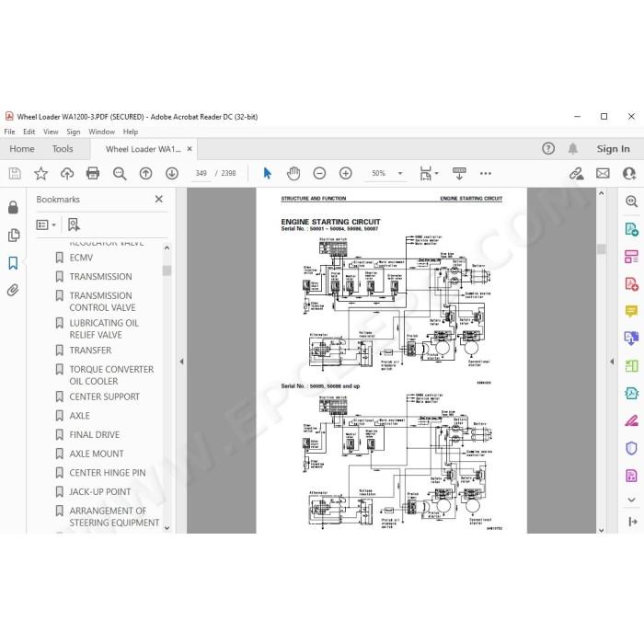The width and height of the screenshot is (644, 644).
Task: Close the Wheel Loader WA1 document tab
Action: pos(190,149)
